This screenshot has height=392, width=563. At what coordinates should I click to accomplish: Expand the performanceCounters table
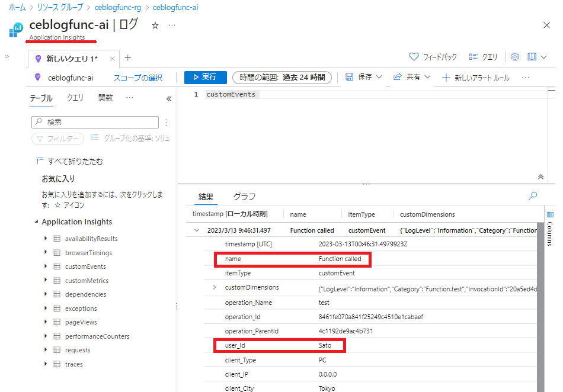(46, 336)
